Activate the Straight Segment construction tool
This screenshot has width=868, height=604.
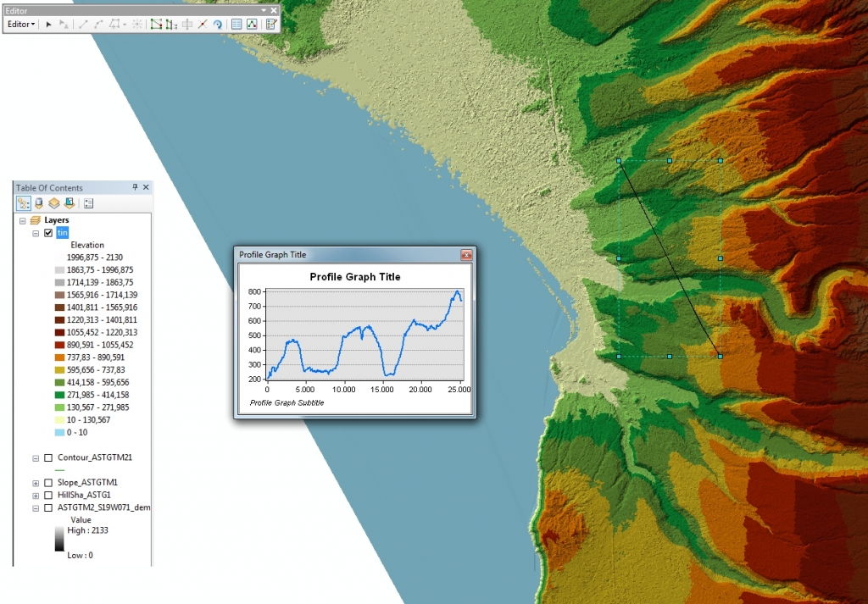(83, 24)
